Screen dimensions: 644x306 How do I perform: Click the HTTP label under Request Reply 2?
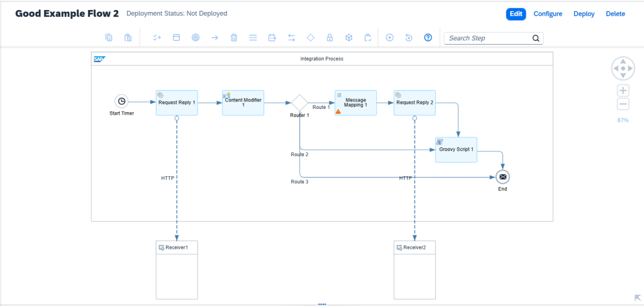pyautogui.click(x=406, y=178)
